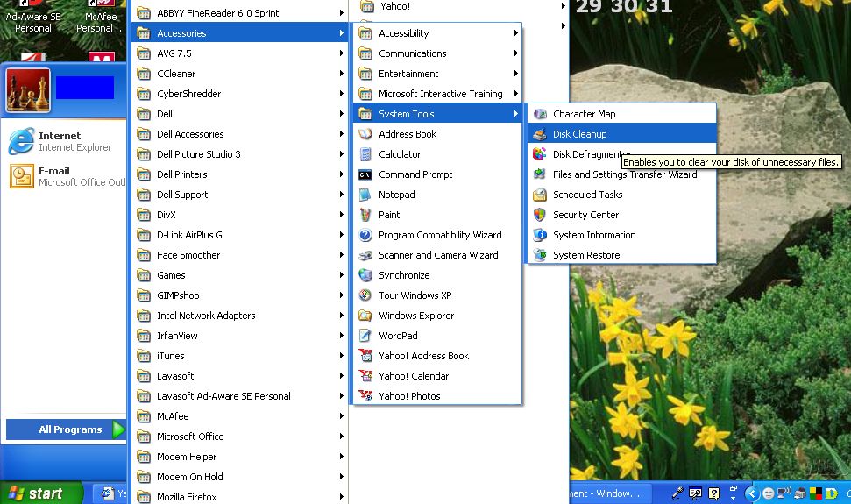Click the question mark tray icon
Image resolution: width=851 pixels, height=504 pixels.
click(714, 493)
